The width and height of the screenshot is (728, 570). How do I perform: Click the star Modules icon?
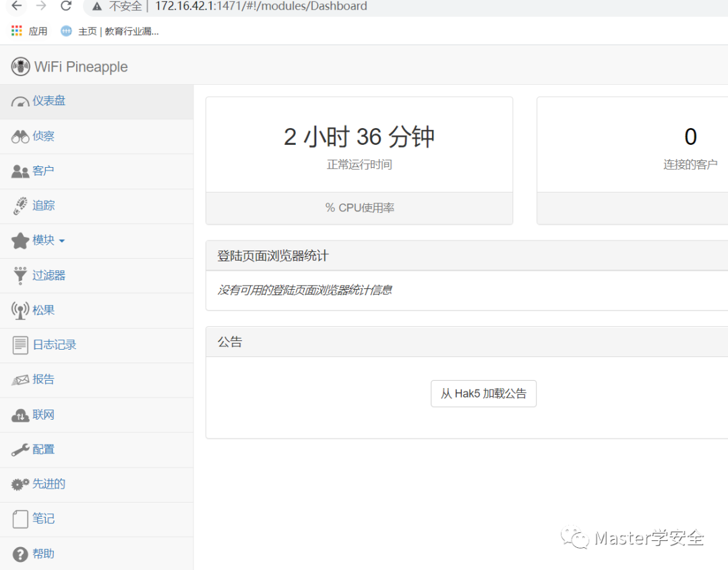(20, 241)
